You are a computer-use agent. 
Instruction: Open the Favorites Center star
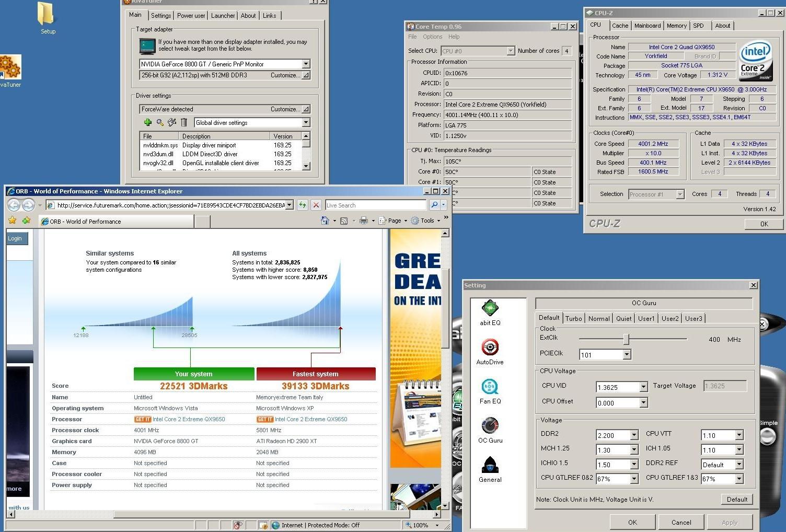tap(13, 221)
